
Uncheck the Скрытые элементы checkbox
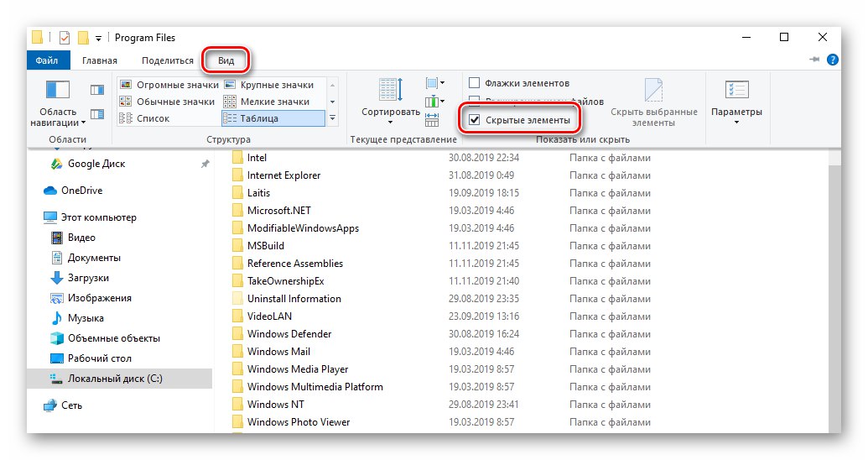[x=474, y=120]
